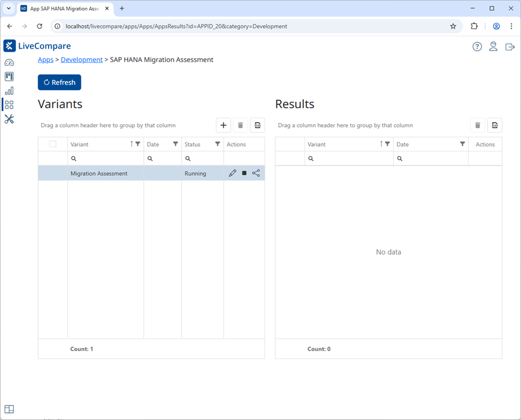Click the browser address bar URL

[x=177, y=26]
